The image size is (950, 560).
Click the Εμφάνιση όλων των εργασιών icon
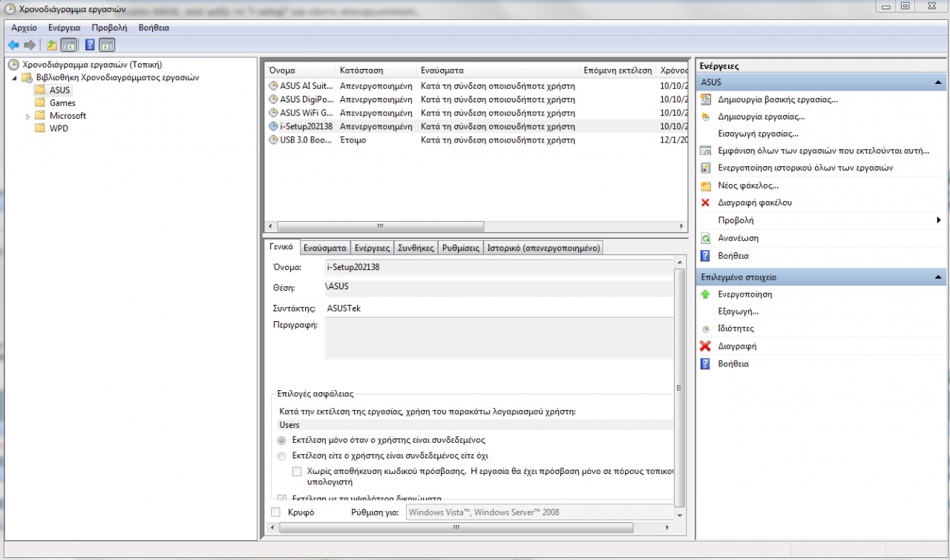click(706, 151)
